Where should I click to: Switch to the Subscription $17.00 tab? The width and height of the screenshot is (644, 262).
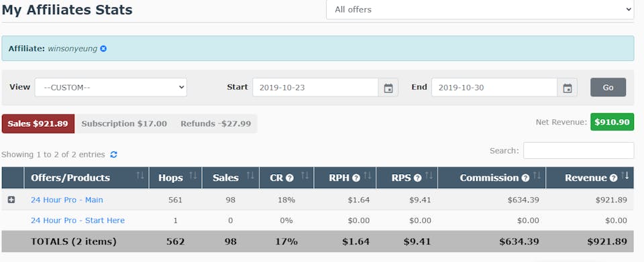(124, 124)
